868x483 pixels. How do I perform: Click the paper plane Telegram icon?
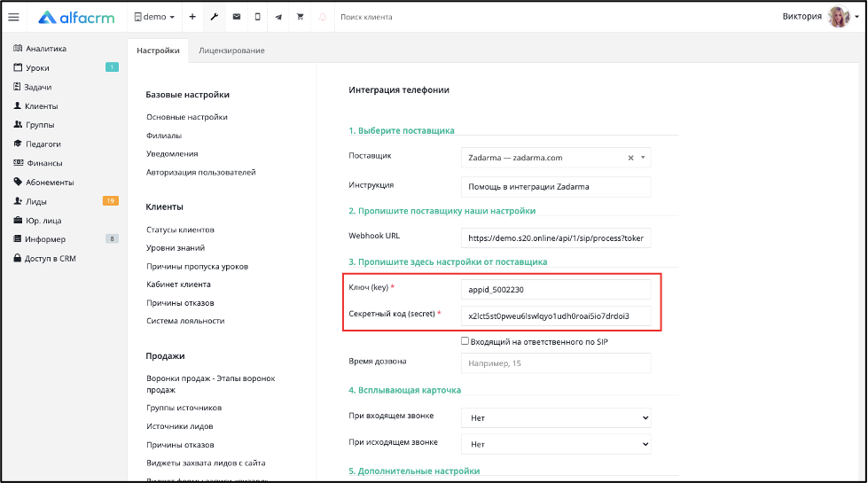pyautogui.click(x=278, y=17)
